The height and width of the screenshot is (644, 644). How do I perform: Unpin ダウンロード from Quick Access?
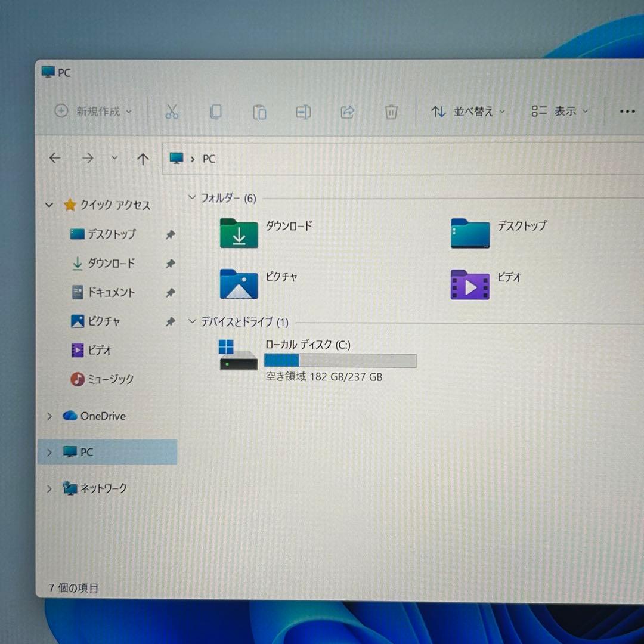[x=170, y=263]
